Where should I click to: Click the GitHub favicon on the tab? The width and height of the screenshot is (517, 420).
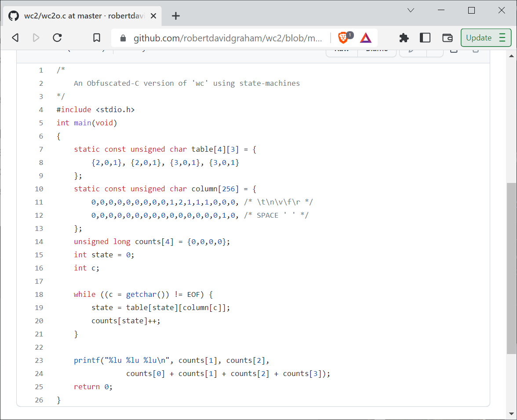pyautogui.click(x=14, y=16)
